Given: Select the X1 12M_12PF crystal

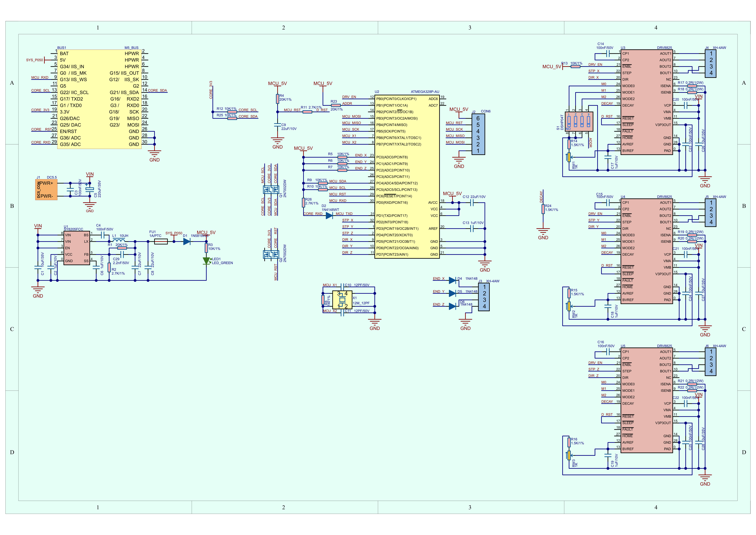Looking at the screenshot, I should pyautogui.click(x=342, y=300).
